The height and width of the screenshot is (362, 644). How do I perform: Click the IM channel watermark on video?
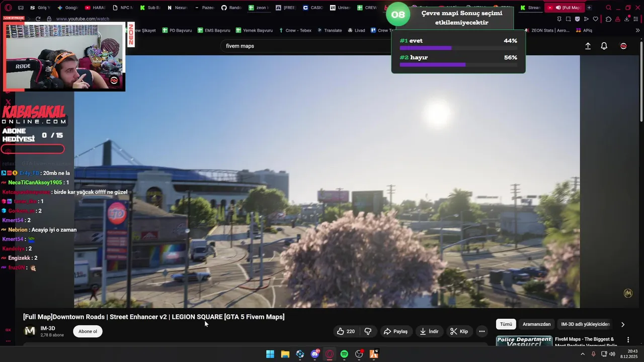[628, 293]
